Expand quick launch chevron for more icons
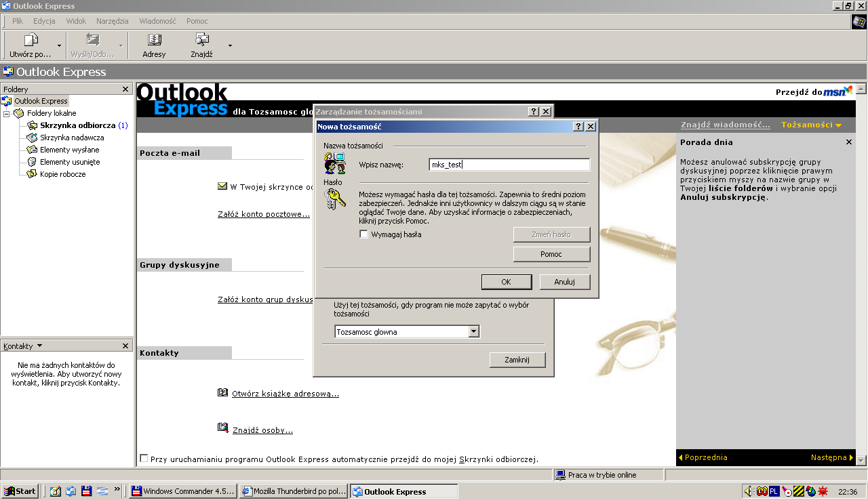 point(117,488)
